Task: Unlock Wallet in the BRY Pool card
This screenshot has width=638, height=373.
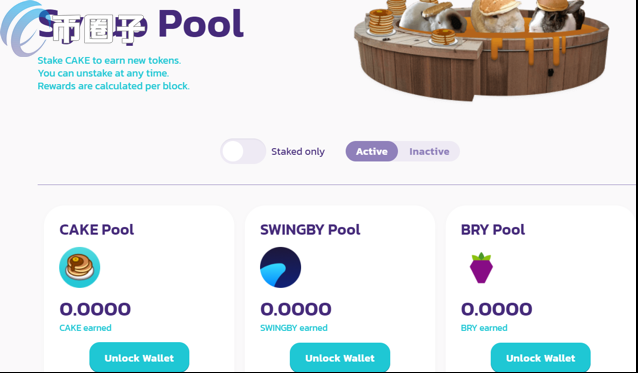Action: point(540,358)
